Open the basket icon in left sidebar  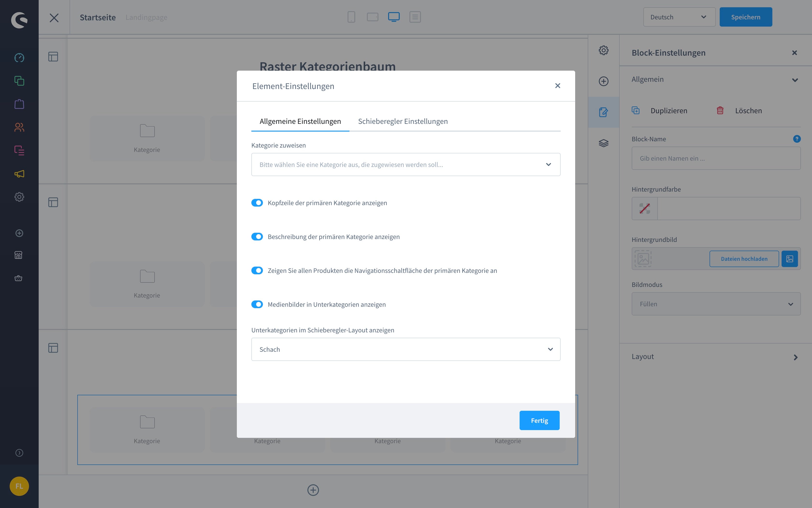pos(18,278)
